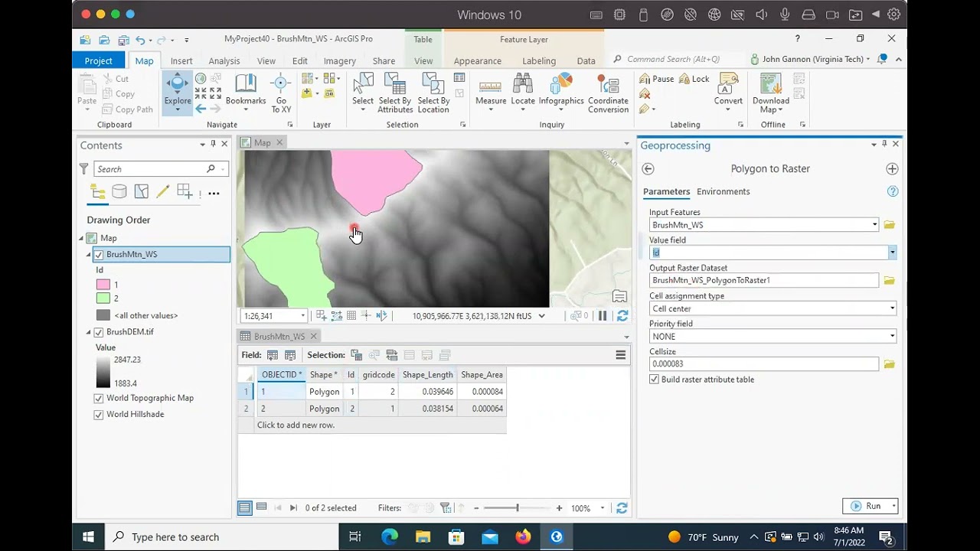Go back in the Geoprocessing pane
This screenshot has width=980, height=551.
(648, 169)
